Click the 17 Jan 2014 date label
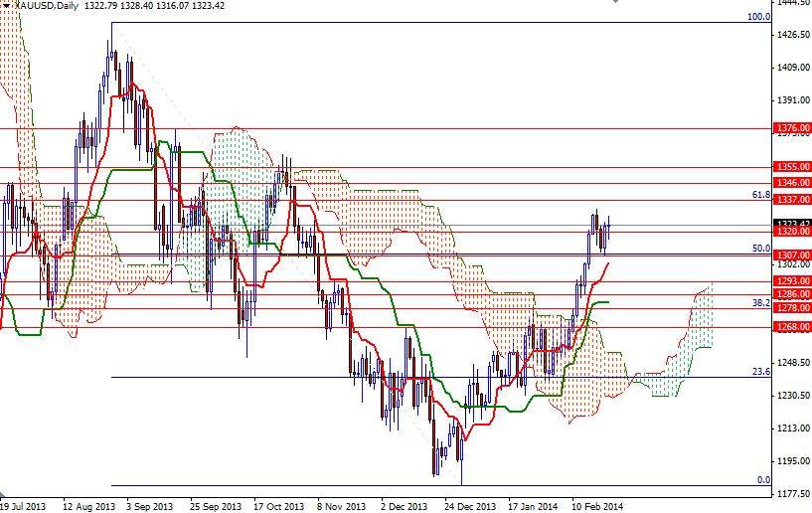 (533, 506)
